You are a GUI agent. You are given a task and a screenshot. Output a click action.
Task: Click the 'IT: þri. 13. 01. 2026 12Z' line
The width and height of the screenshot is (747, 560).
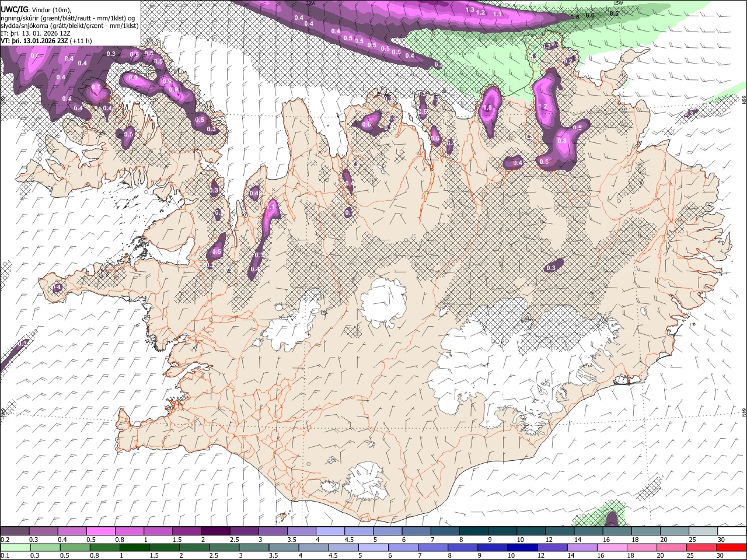(x=36, y=33)
